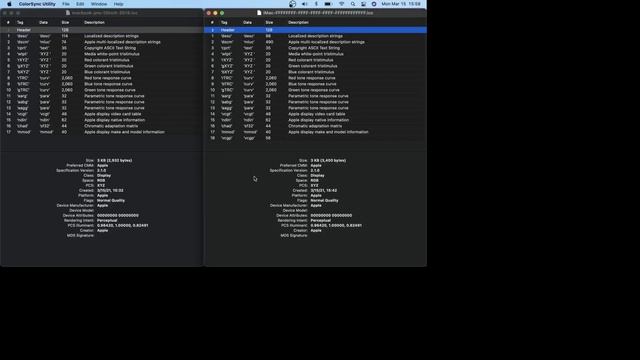Select 'Media white-point tristimulus' in right window
Image resolution: width=640 pixels, height=360 pixels.
pyautogui.click(x=315, y=54)
